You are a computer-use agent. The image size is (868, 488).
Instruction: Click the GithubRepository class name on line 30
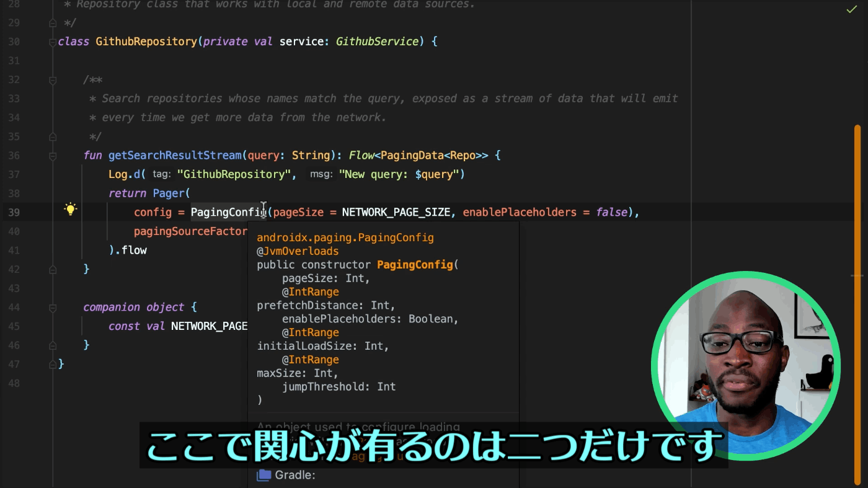tap(146, 42)
